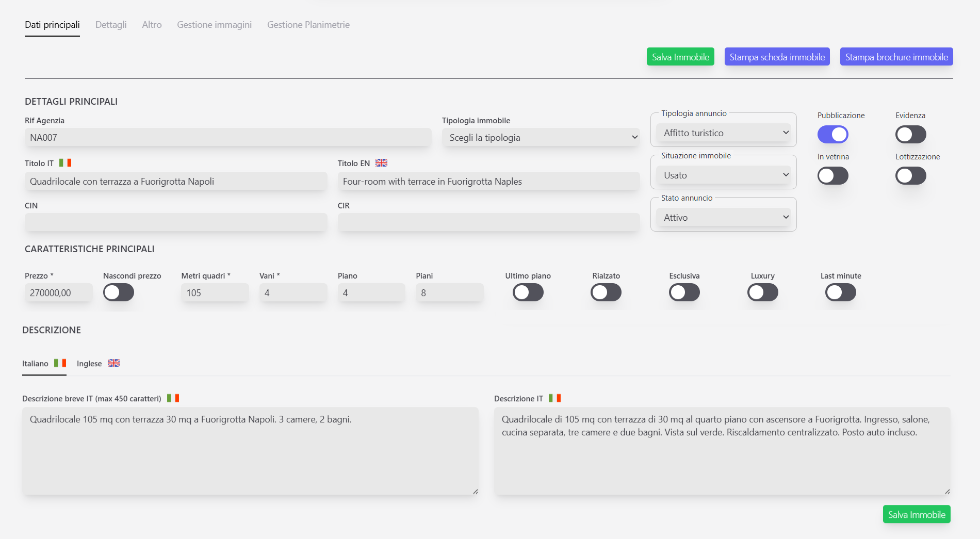Enable the Last minute switch
This screenshot has width=980, height=539.
(841, 292)
